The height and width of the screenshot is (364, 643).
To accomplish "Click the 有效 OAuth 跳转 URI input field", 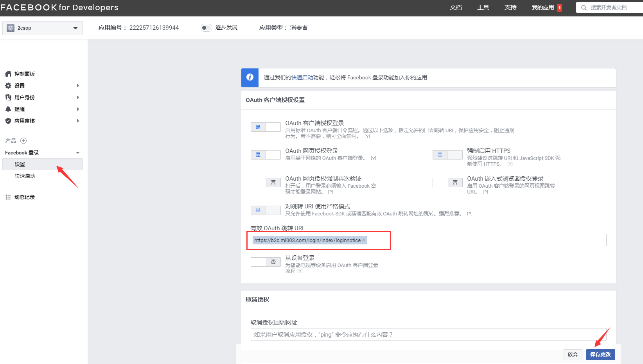I will (x=428, y=240).
